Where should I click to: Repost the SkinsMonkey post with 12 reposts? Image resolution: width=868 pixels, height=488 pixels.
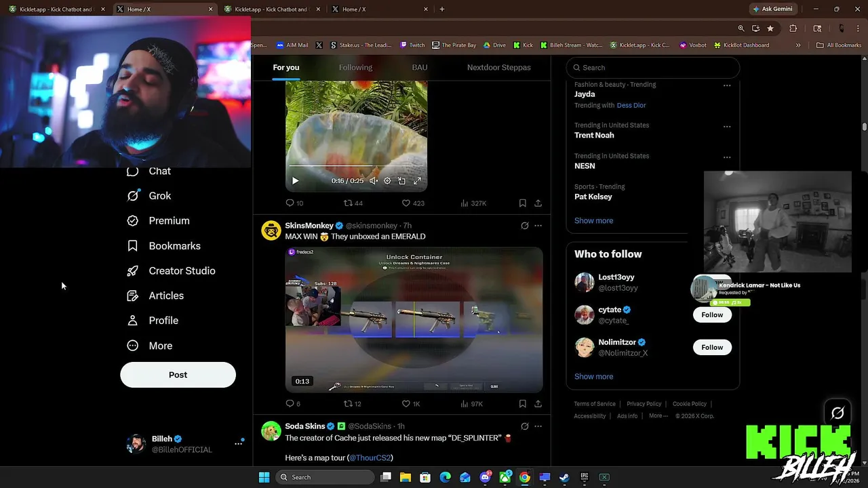pos(353,404)
